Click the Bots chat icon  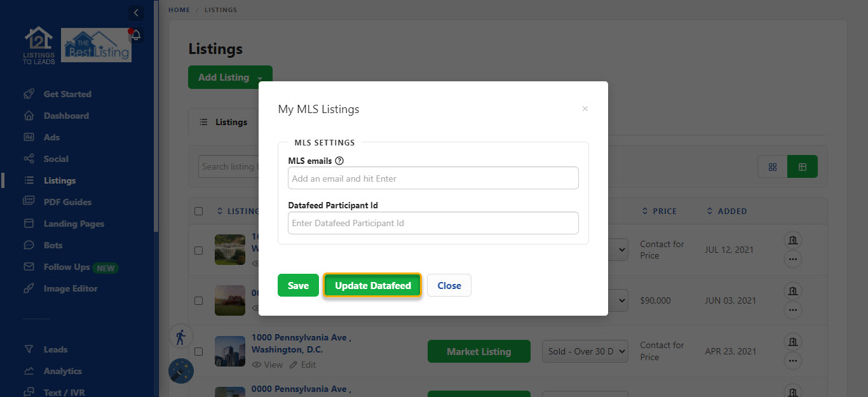tap(29, 245)
